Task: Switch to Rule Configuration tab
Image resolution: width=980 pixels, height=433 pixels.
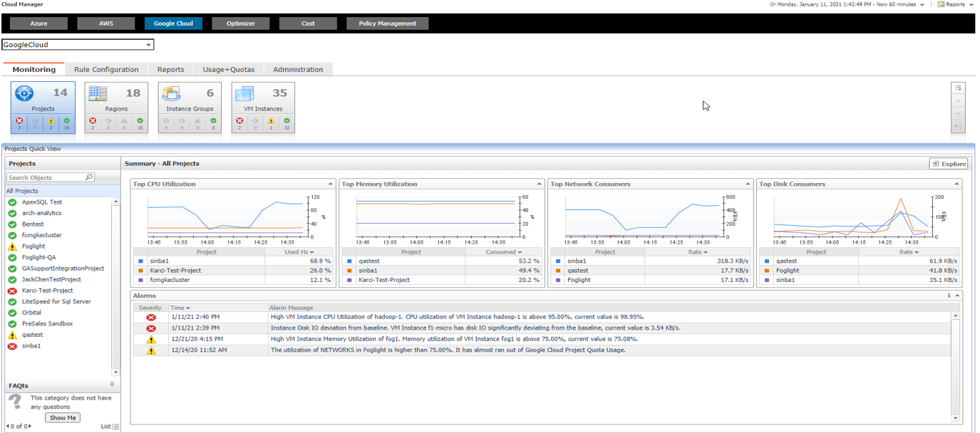Action: tap(106, 69)
